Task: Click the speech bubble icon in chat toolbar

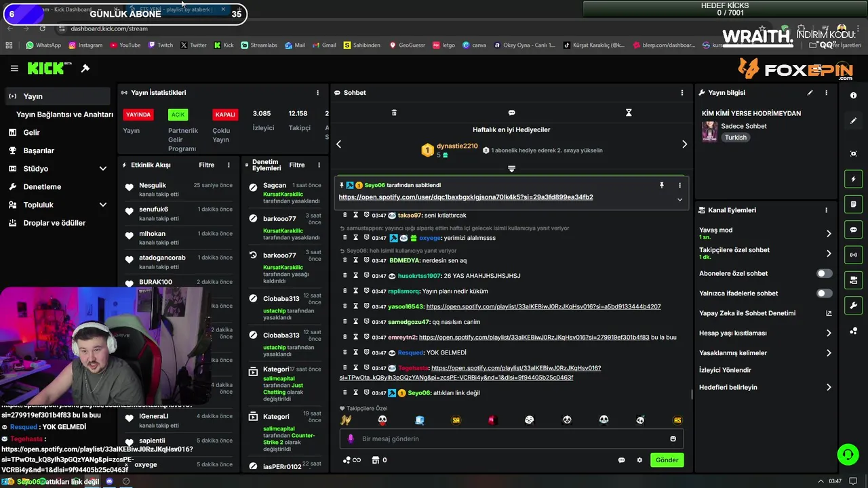Action: [511, 113]
